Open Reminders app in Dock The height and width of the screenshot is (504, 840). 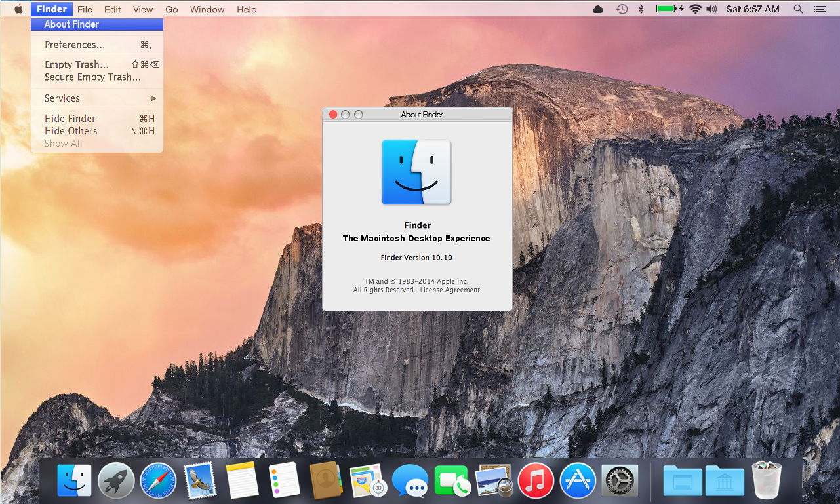(284, 480)
